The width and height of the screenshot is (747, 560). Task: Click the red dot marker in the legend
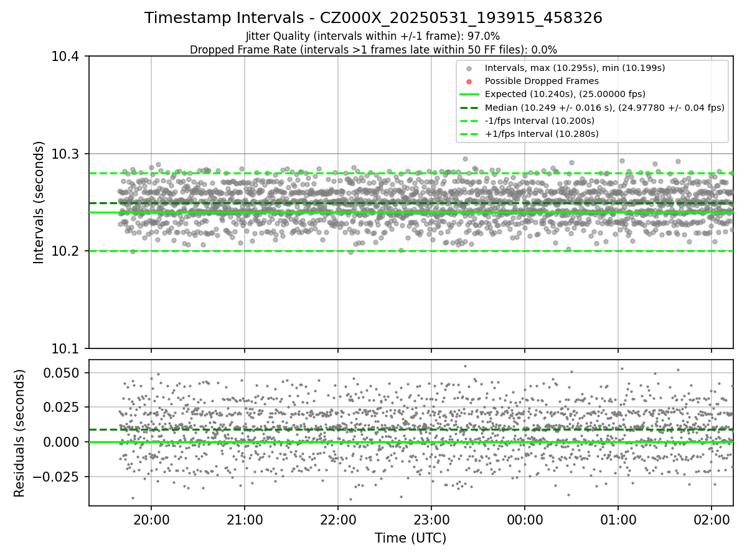coord(469,82)
